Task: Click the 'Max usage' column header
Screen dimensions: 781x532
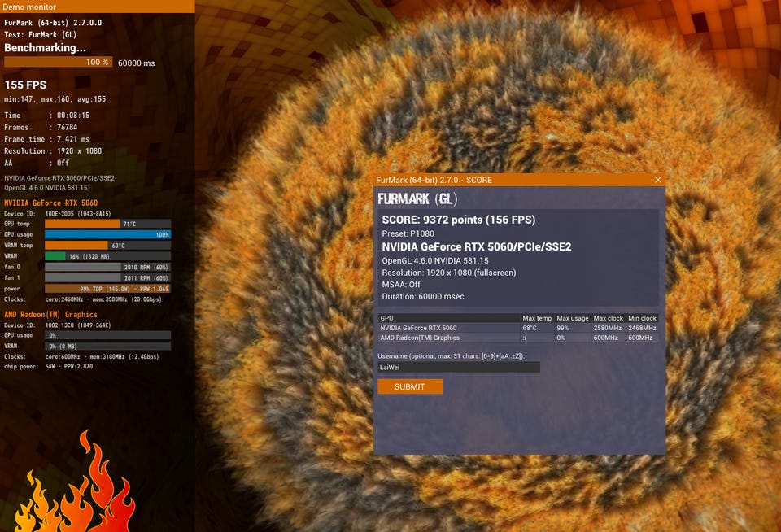Action: 572,318
